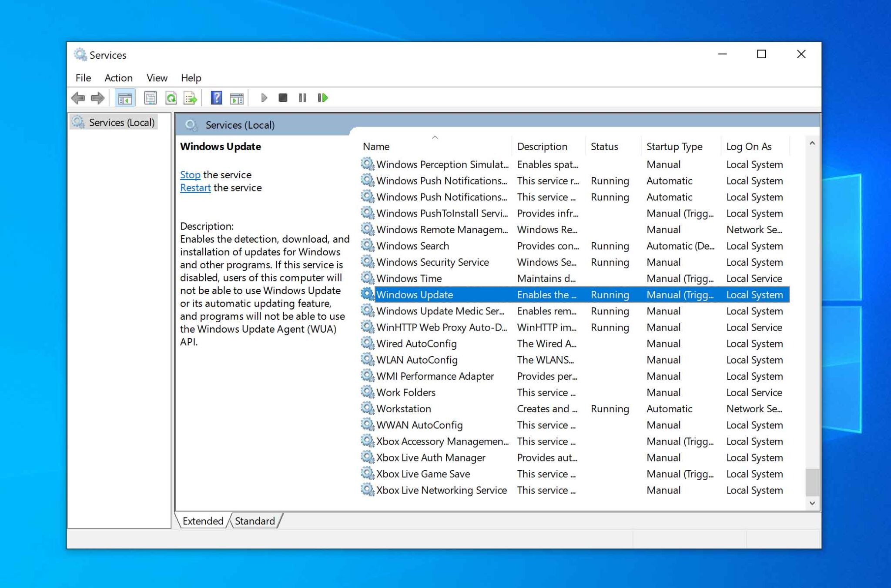Open the File menu
This screenshot has height=588, width=891.
[x=83, y=78]
